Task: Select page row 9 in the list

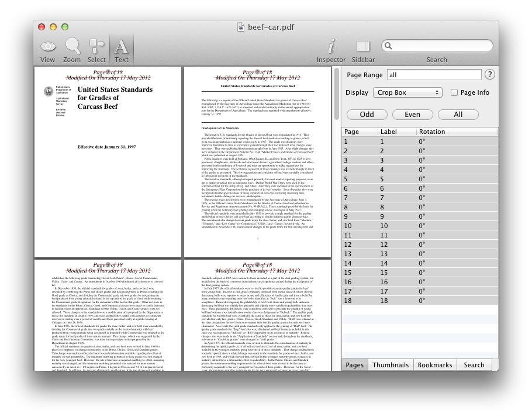Action: point(420,216)
